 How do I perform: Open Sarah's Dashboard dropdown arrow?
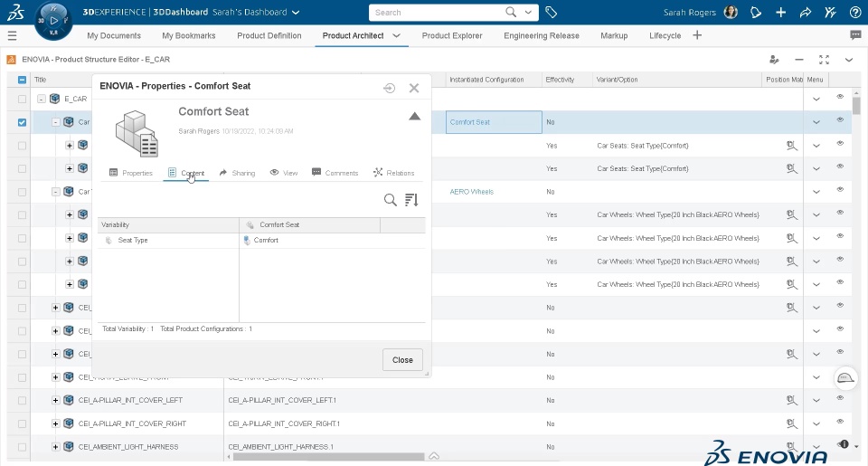pos(296,12)
